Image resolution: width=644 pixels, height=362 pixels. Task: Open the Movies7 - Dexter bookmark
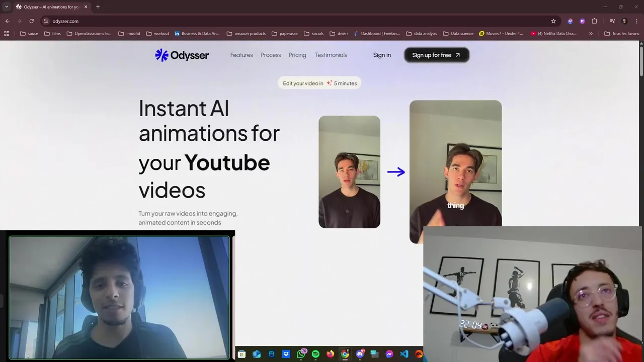click(501, 34)
